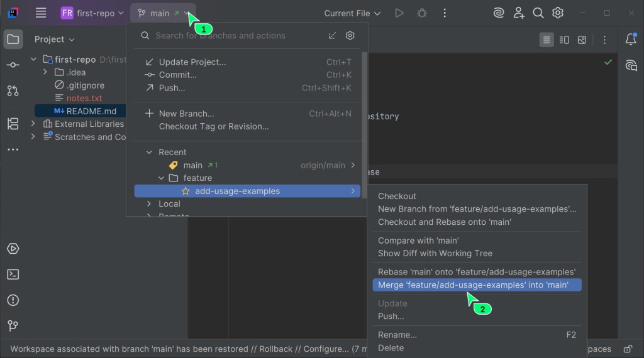
Task: Choose New Branch from 'feature/add-usage-examples'
Action: [x=477, y=209]
